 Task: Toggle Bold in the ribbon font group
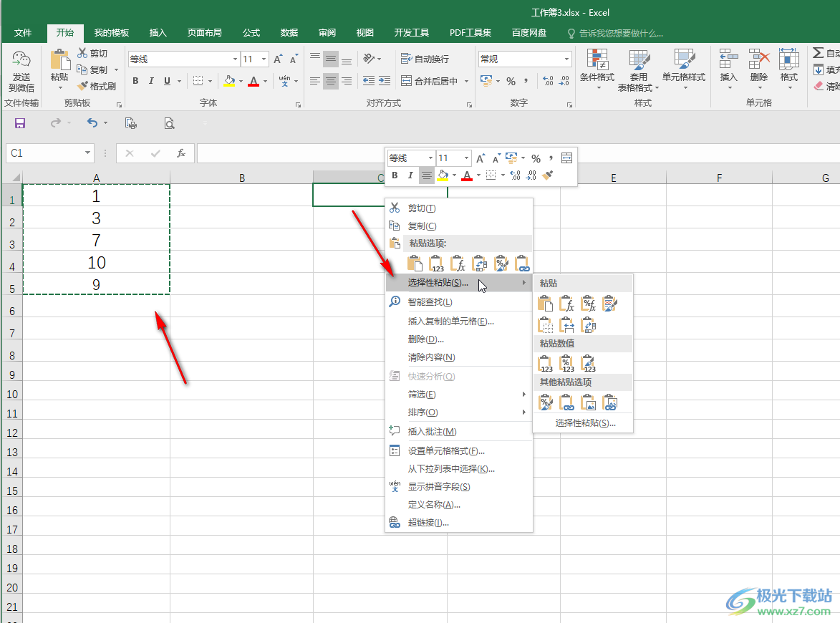(x=135, y=81)
